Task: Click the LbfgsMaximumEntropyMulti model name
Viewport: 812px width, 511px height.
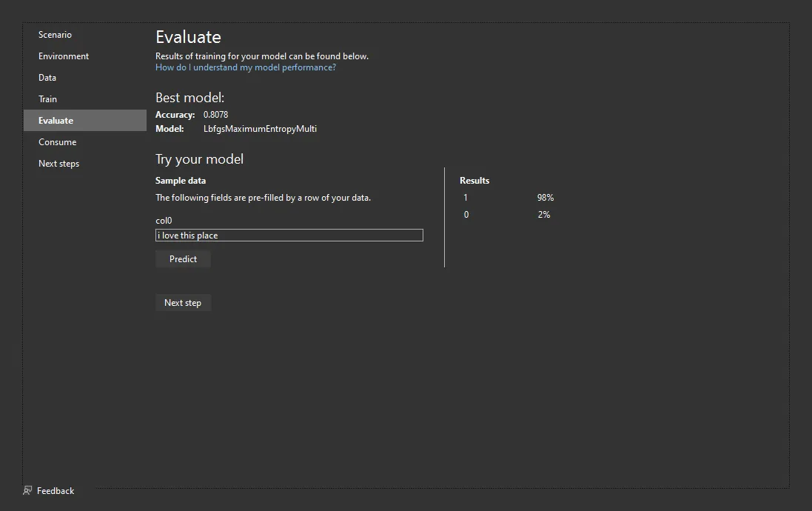Action: pyautogui.click(x=260, y=129)
